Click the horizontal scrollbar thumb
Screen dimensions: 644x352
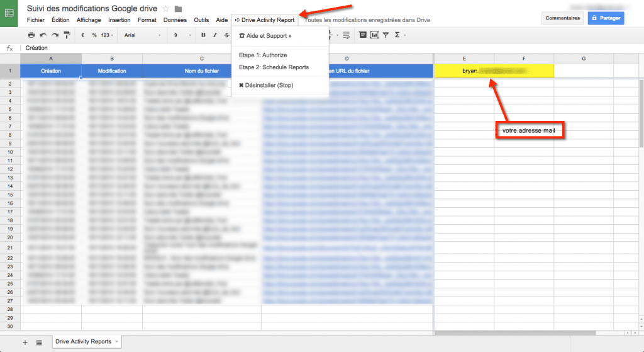pos(515,332)
